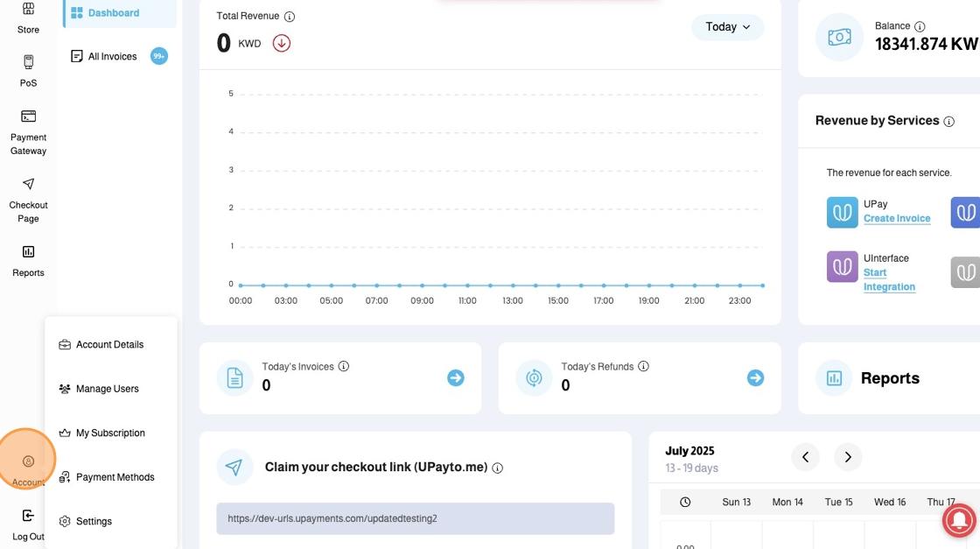Click the Balance info icon
Screen dimensions: 980x549
coord(920,26)
